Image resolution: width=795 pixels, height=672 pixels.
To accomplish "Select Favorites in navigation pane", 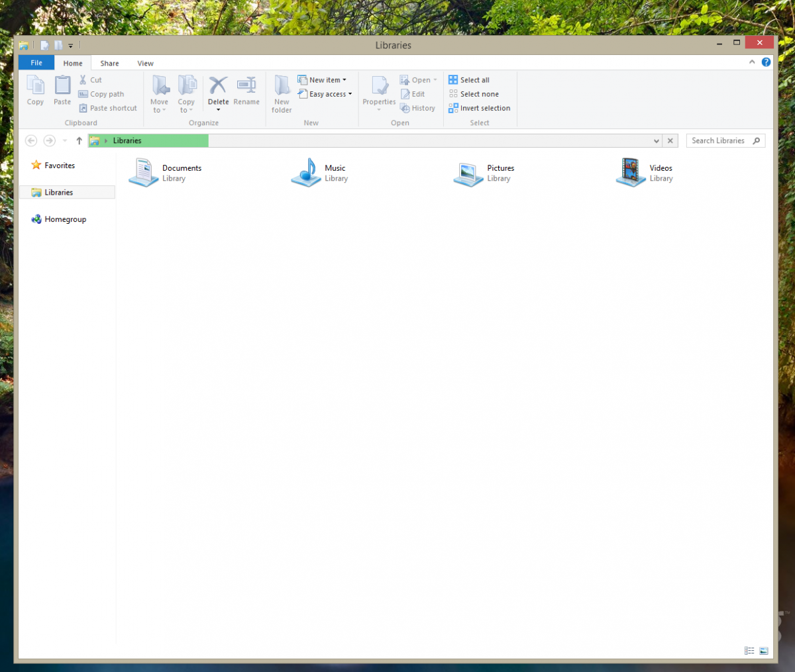I will 53,166.
